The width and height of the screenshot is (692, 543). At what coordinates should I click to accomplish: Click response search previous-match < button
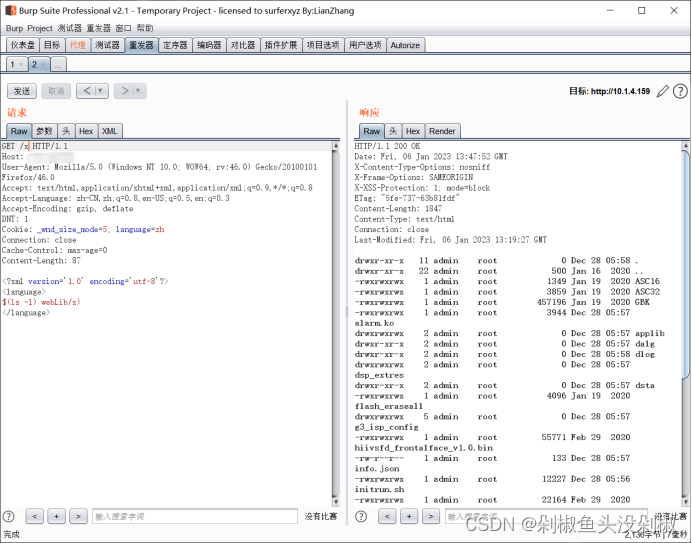(x=387, y=517)
